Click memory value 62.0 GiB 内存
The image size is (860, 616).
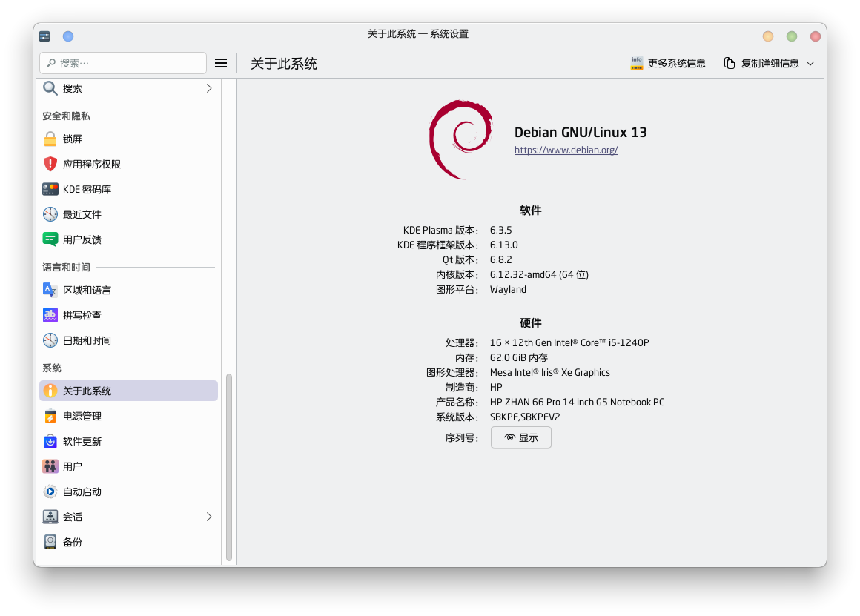coord(518,357)
